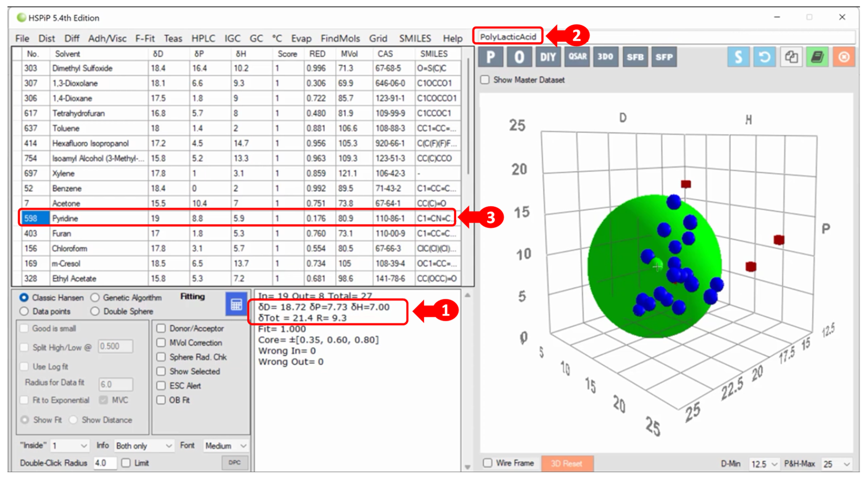The image size is (868, 480).
Task: Click the blue S solvent button
Action: coord(738,57)
